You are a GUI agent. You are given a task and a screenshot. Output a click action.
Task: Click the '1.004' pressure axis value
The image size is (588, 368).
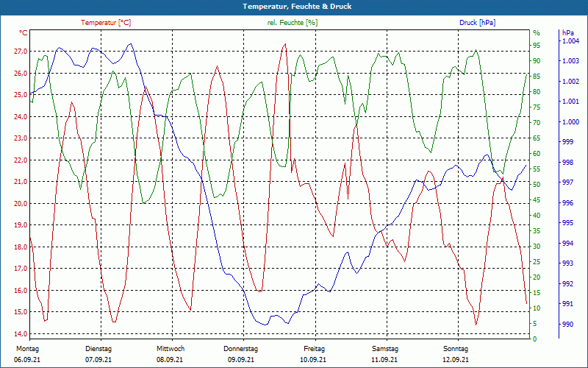pyautogui.click(x=571, y=41)
